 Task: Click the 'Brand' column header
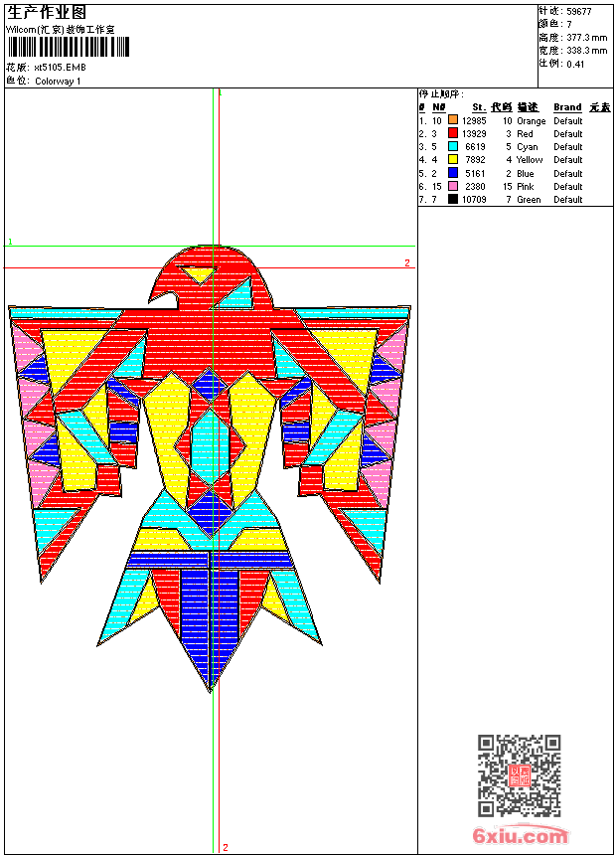tap(567, 107)
